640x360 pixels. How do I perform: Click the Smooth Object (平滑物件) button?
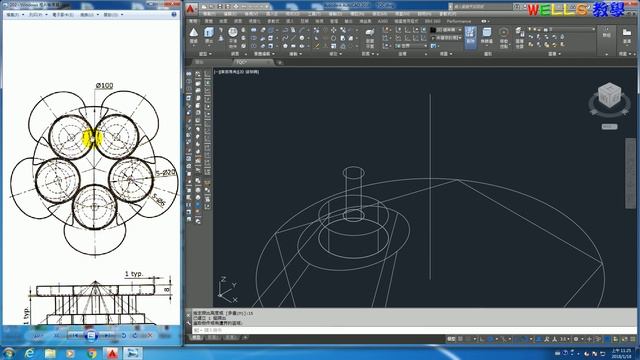pyautogui.click(x=233, y=37)
